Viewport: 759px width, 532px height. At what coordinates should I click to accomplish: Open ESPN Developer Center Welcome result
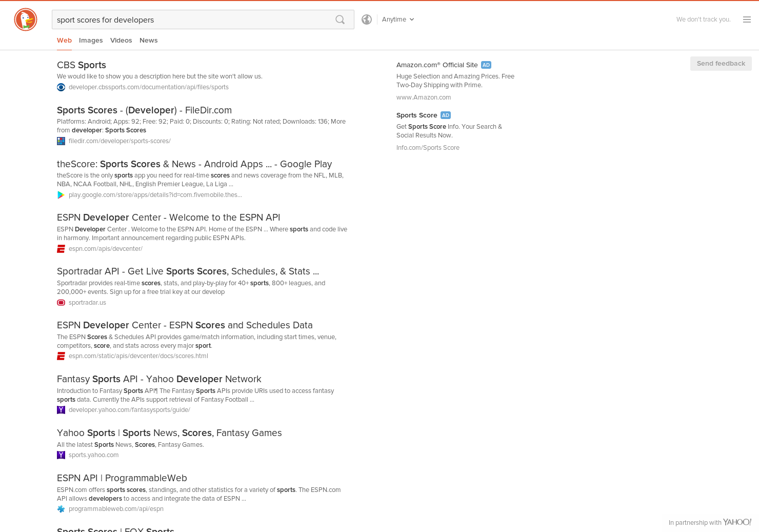168,218
